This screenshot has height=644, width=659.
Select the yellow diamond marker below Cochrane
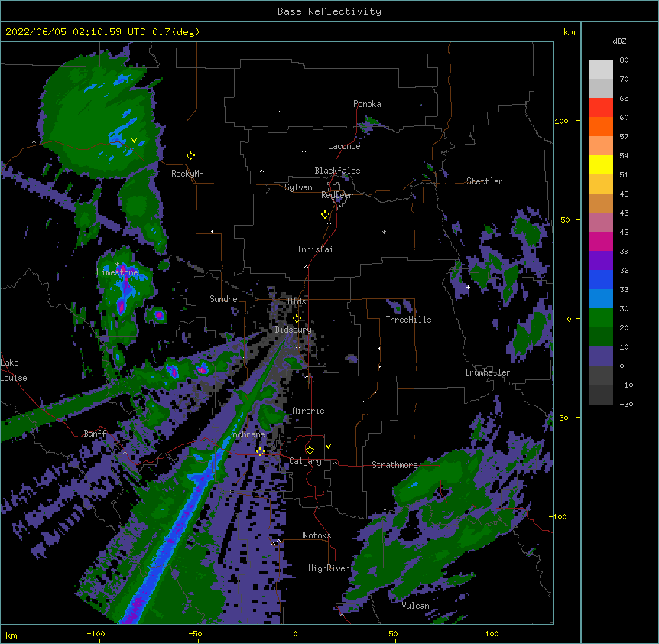point(260,452)
